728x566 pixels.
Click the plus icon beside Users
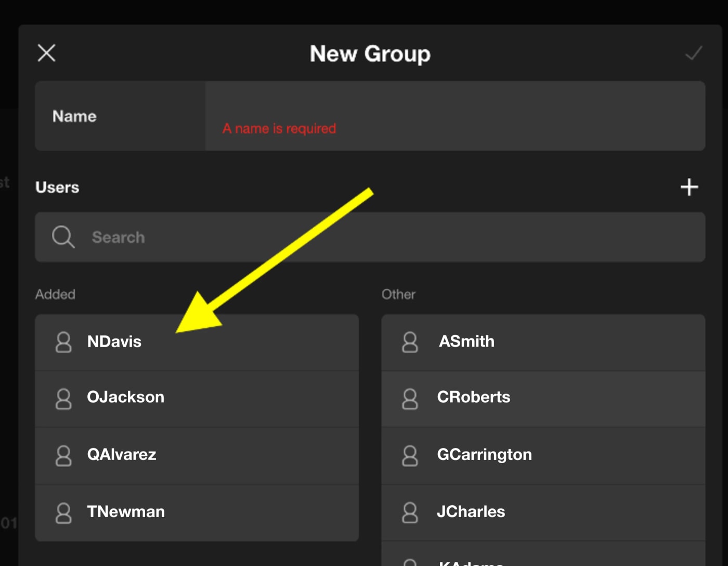click(x=689, y=187)
